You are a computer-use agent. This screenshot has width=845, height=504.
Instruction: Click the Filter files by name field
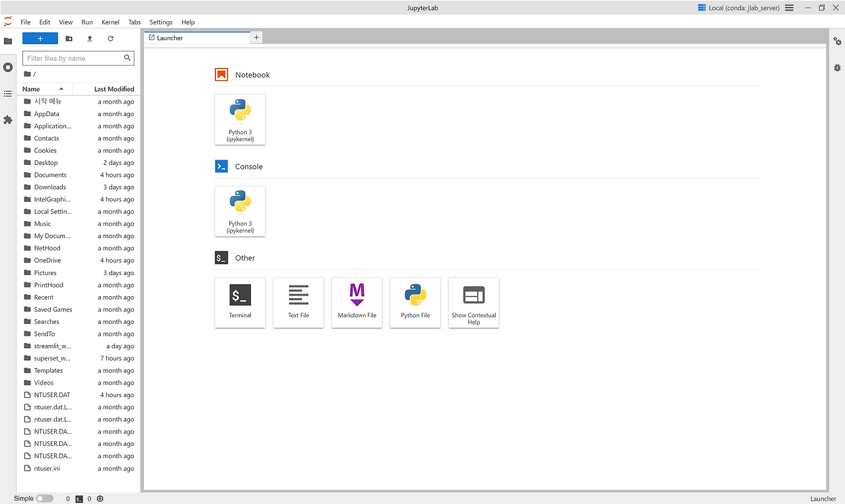[x=78, y=58]
